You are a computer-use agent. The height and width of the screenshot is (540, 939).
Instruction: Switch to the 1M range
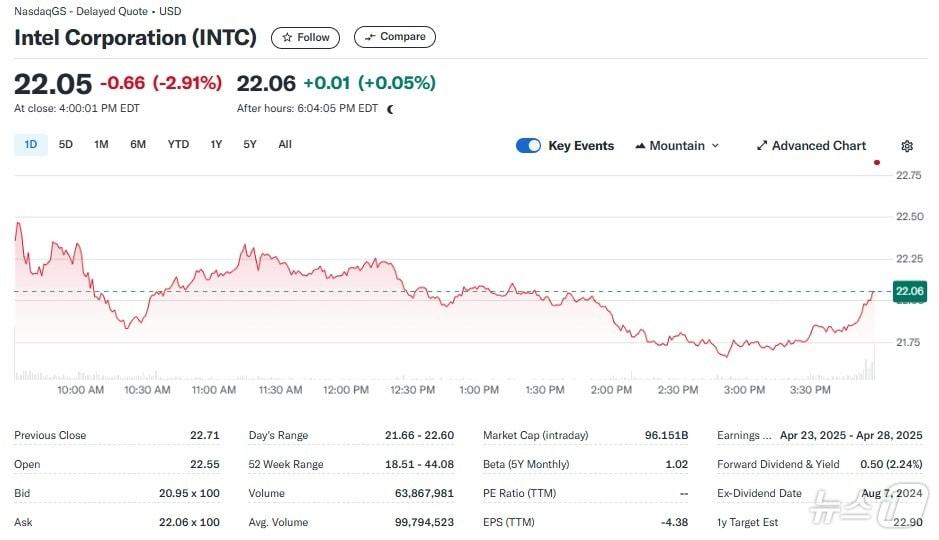tap(101, 144)
